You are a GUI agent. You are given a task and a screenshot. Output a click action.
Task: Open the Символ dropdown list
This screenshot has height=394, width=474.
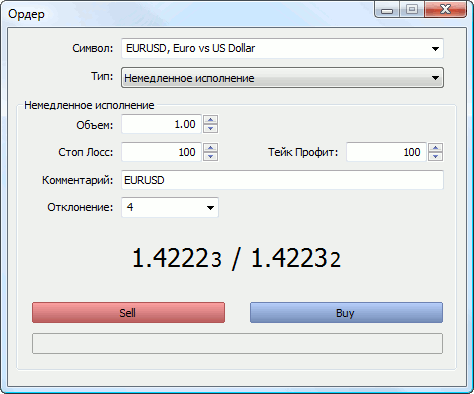click(x=435, y=49)
